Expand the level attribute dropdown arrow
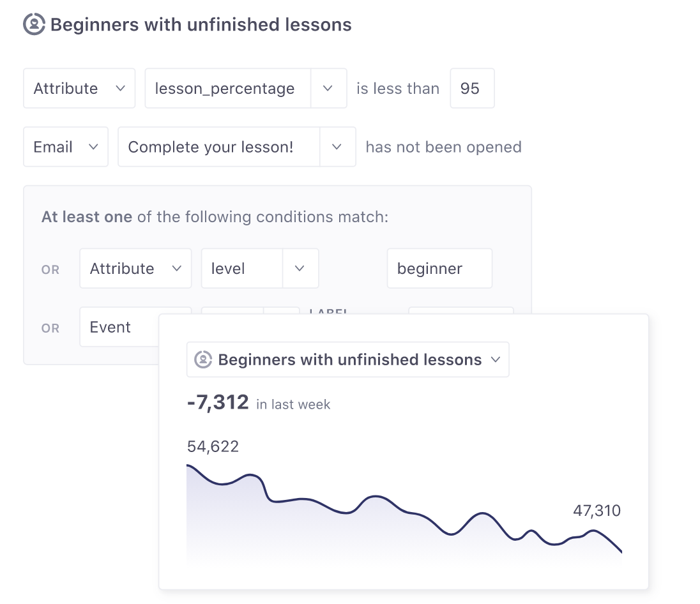This screenshot has height=604, width=700. 300,268
